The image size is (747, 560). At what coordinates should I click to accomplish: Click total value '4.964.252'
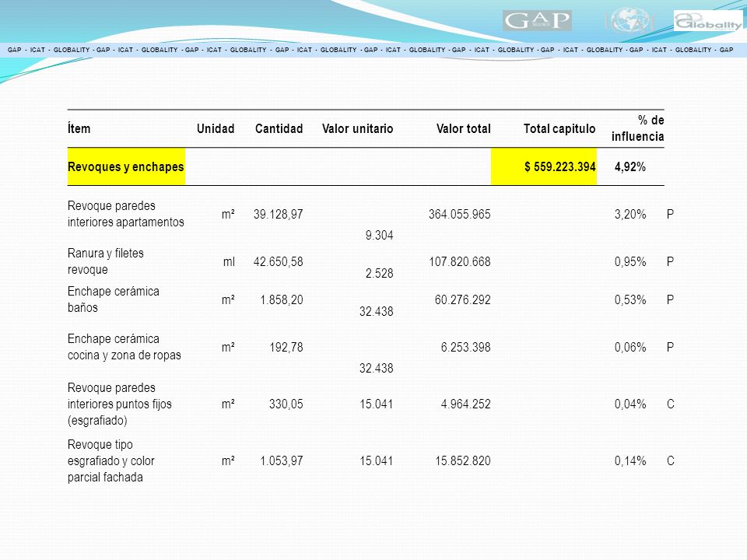(465, 404)
